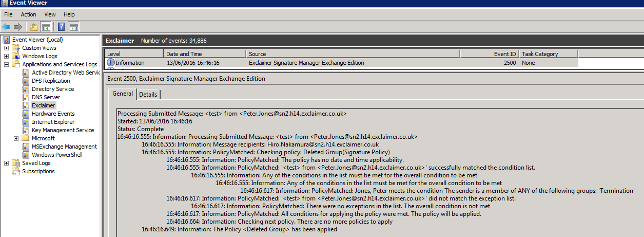
Task: Open Help using the question mark icon
Action: tap(61, 27)
